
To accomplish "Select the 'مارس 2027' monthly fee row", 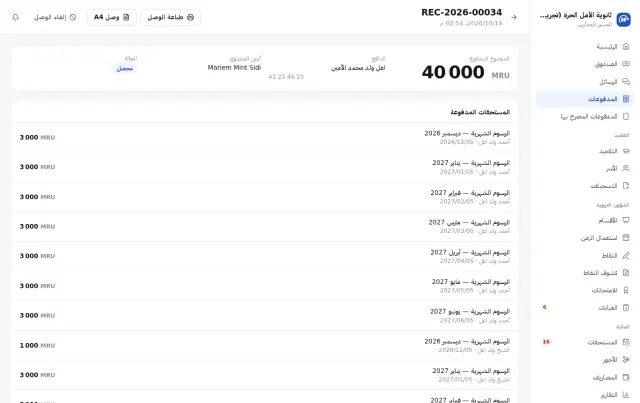I will (x=265, y=226).
